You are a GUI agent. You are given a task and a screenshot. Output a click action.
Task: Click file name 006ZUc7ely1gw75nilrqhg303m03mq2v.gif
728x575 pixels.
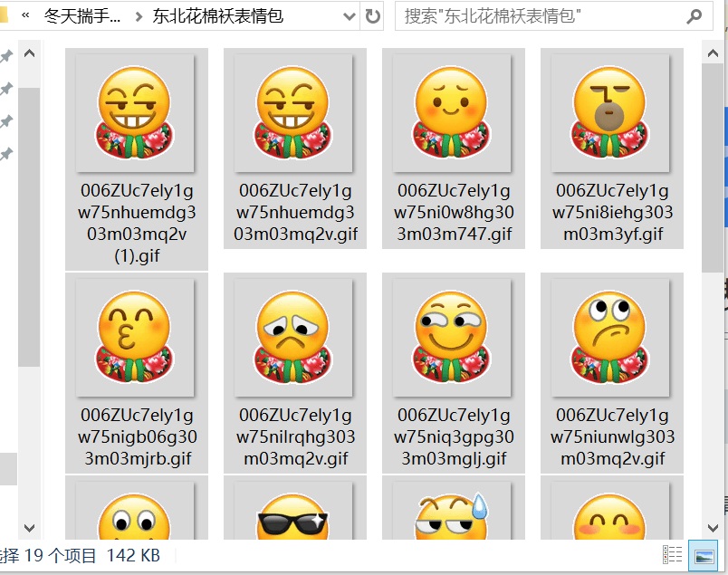(295, 436)
